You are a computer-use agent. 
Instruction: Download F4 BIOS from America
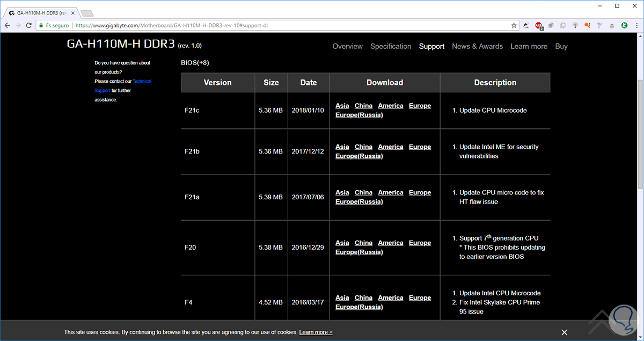pos(391,298)
